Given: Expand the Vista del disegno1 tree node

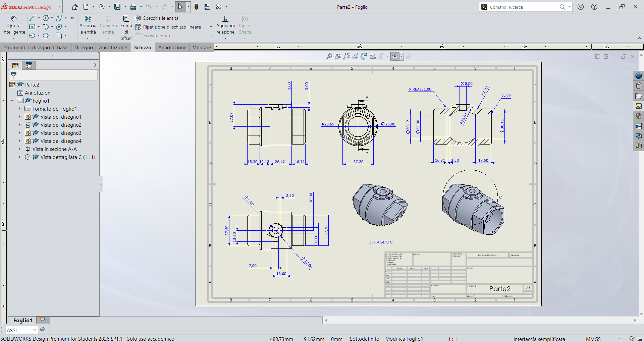Looking at the screenshot, I should click(19, 117).
